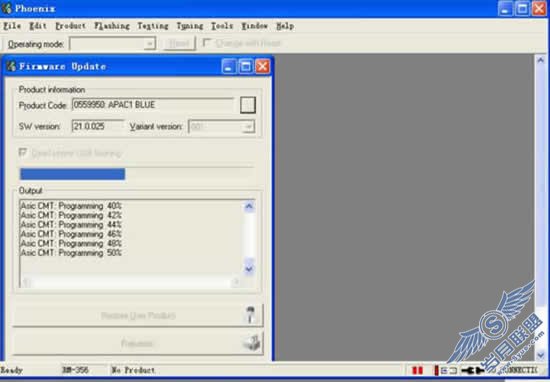Click the browse button beside Product Code
Viewport: 550px width, 382px height.
(248, 105)
